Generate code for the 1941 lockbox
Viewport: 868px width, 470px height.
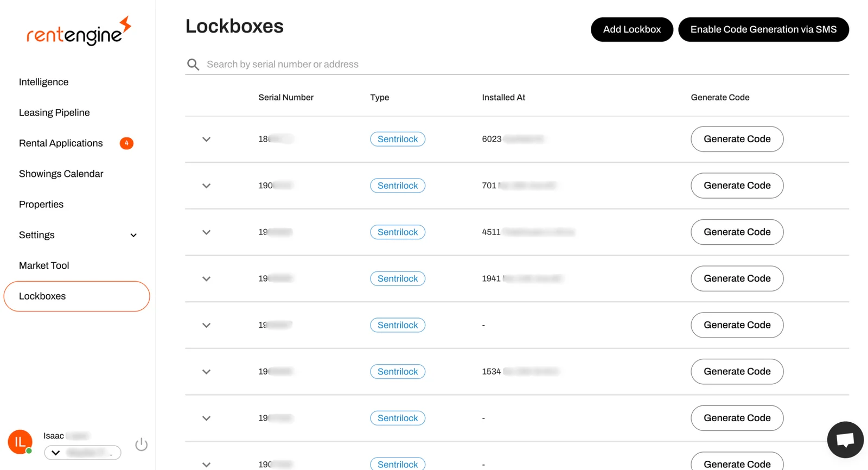click(737, 278)
